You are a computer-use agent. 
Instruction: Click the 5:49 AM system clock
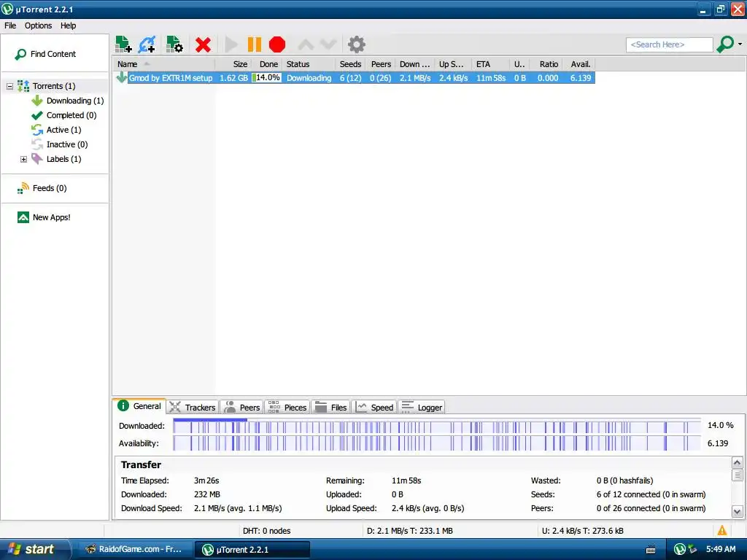click(x=720, y=549)
